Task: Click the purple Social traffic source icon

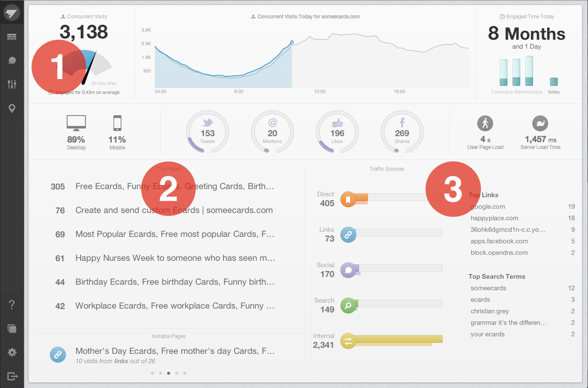Action: 348,270
